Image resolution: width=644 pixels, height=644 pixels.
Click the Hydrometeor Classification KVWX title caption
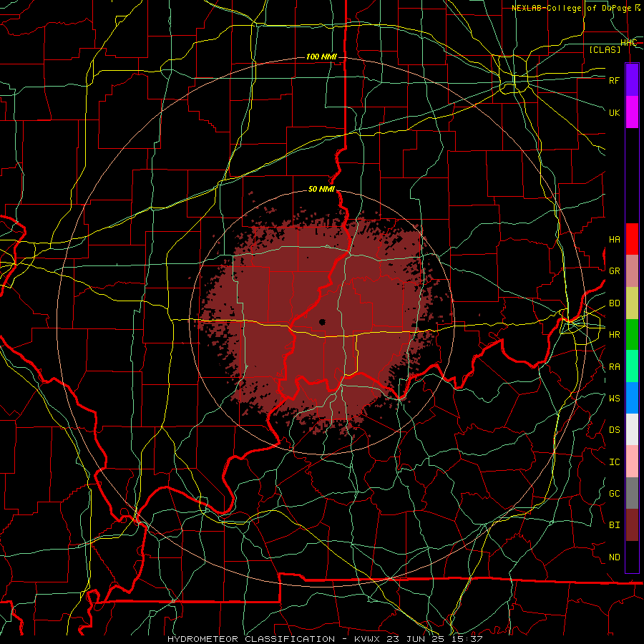325,639
